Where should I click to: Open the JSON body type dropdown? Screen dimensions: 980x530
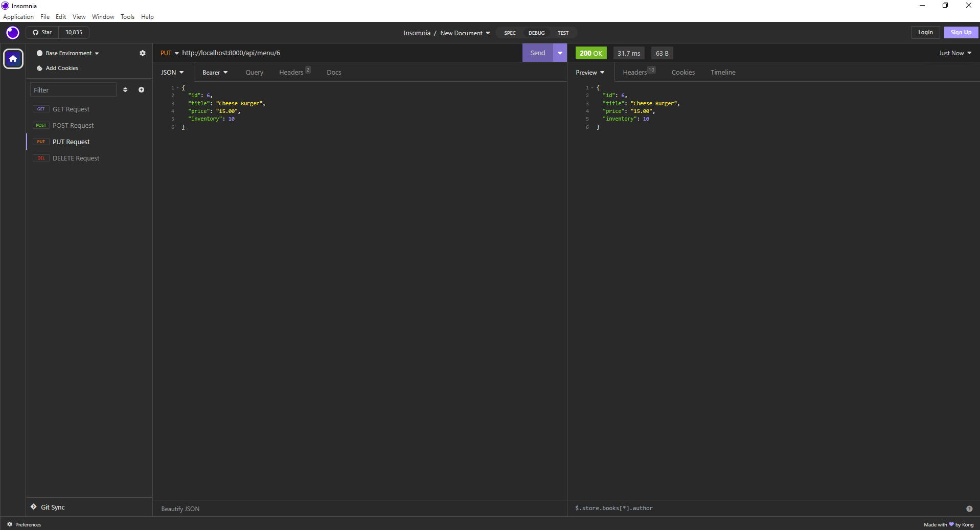tap(172, 73)
